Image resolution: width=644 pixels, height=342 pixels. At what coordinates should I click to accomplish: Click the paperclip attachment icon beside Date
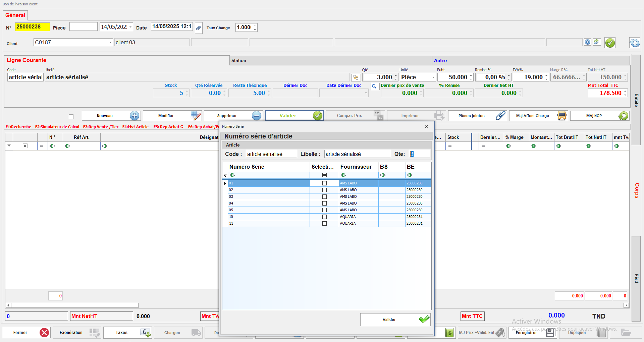pyautogui.click(x=199, y=28)
